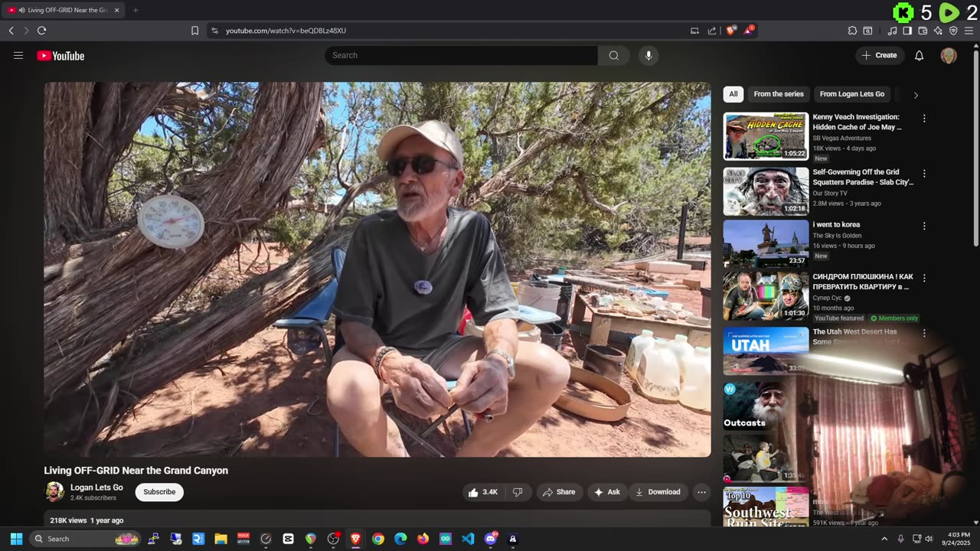Open Logan Lets Go channel avatar
980x551 pixels.
pyautogui.click(x=54, y=491)
